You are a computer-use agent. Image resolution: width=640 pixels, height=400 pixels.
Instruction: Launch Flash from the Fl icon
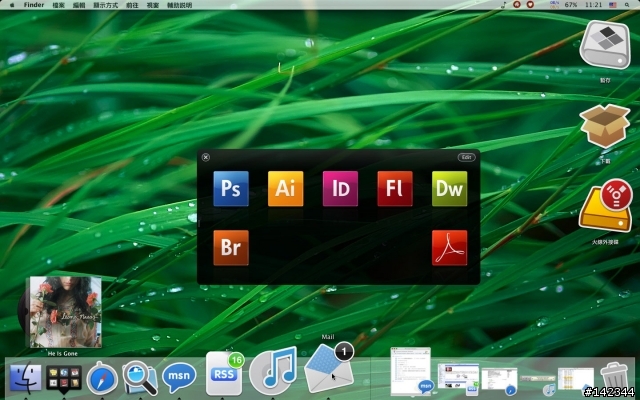(395, 189)
